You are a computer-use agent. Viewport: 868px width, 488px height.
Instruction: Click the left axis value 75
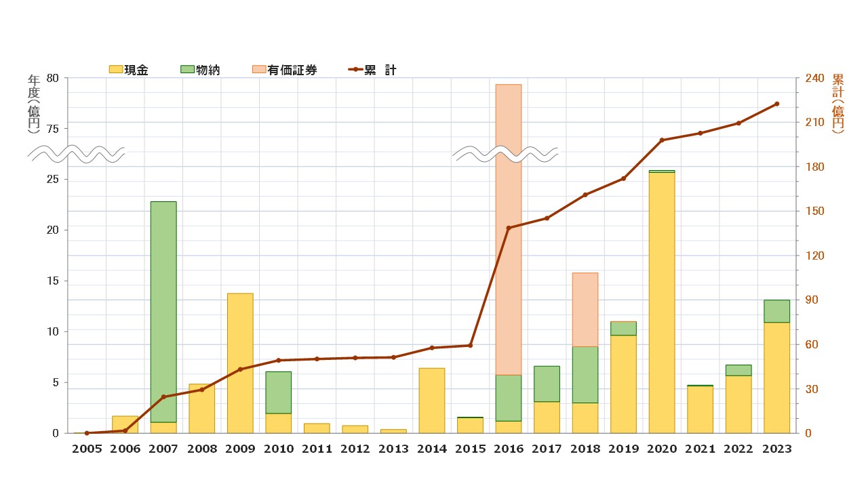click(53, 129)
